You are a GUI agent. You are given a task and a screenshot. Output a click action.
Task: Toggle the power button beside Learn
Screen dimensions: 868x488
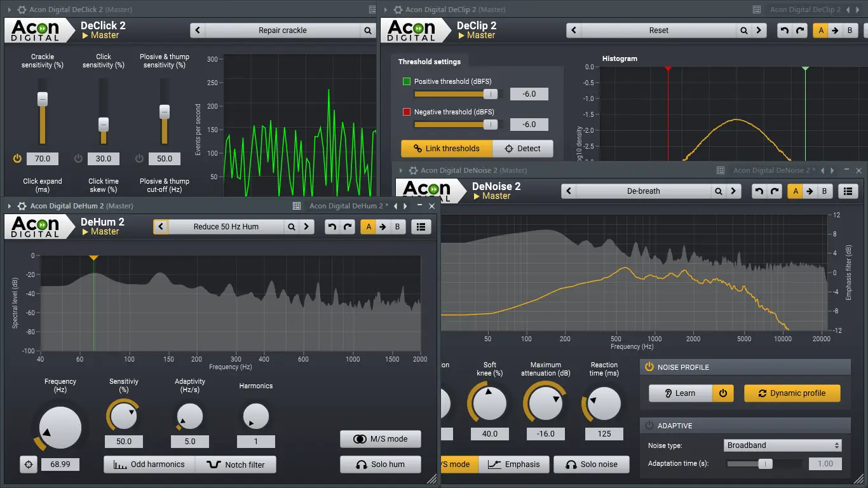click(x=723, y=393)
